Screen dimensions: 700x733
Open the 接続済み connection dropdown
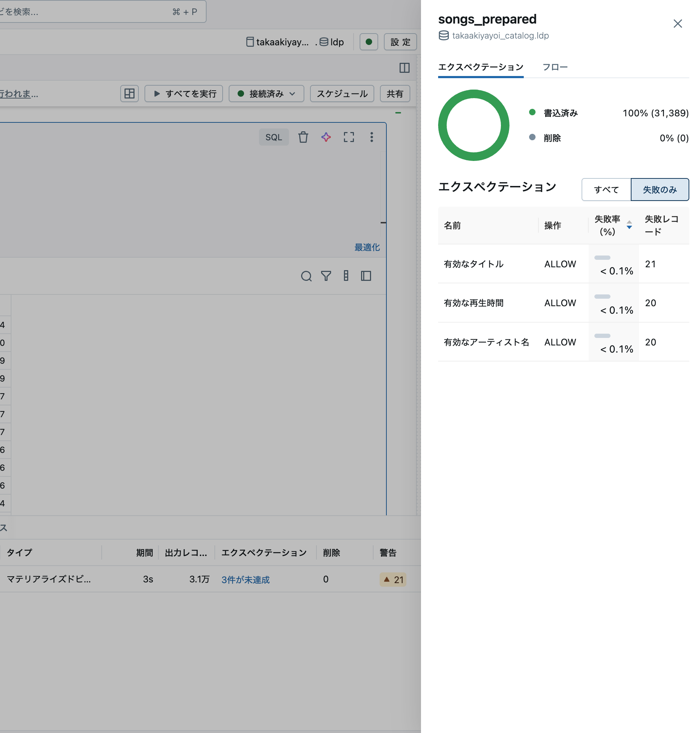point(266,94)
